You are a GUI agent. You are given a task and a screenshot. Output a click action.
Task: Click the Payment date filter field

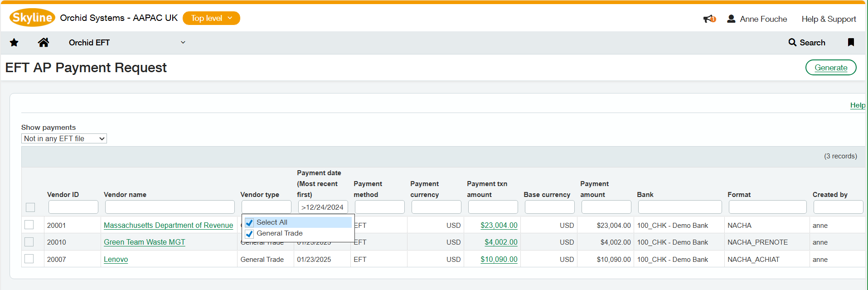pyautogui.click(x=323, y=207)
